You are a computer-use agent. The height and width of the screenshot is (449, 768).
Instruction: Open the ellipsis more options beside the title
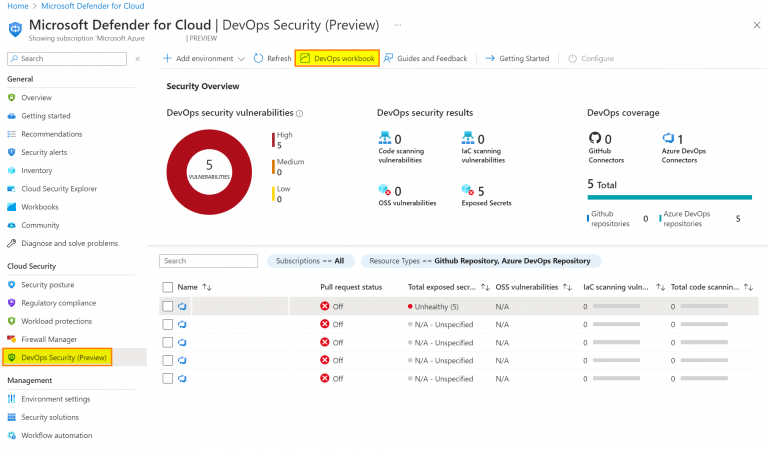tap(398, 25)
